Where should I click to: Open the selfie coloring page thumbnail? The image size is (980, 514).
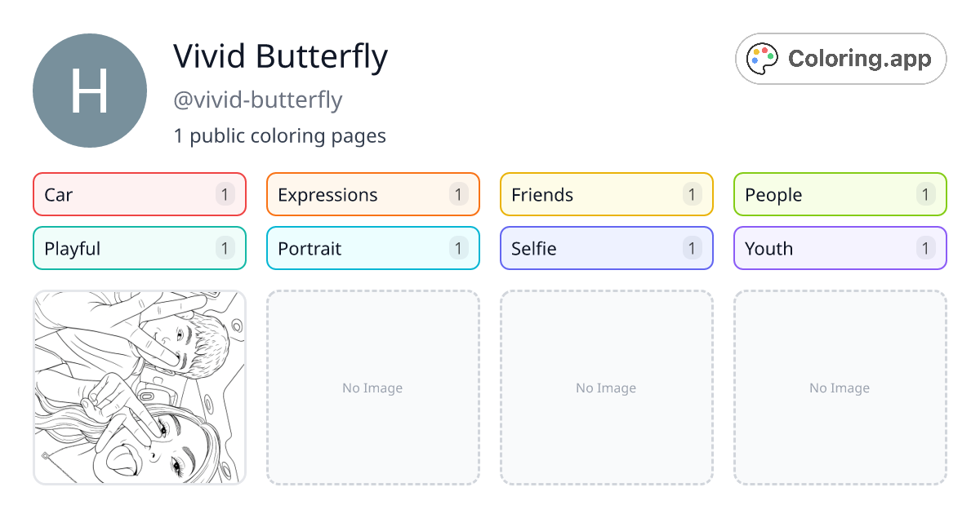coord(139,388)
